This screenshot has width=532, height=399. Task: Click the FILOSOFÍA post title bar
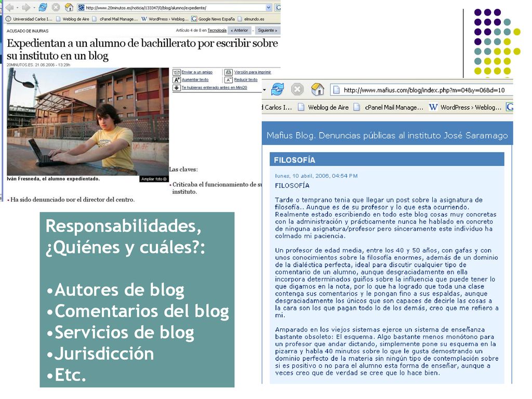[387, 159]
